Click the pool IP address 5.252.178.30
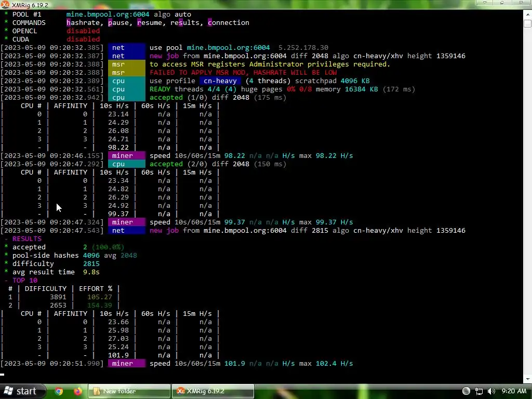Image resolution: width=532 pixels, height=399 pixels. pyautogui.click(x=303, y=47)
